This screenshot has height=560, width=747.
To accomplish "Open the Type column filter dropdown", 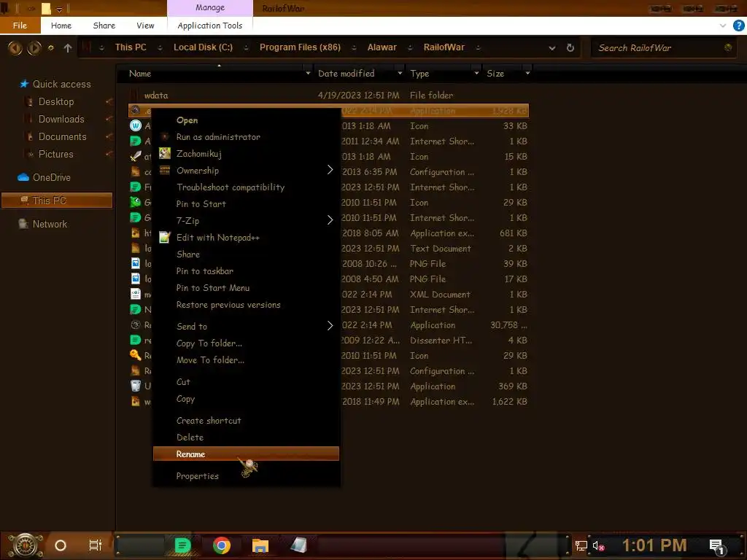I will coord(476,74).
